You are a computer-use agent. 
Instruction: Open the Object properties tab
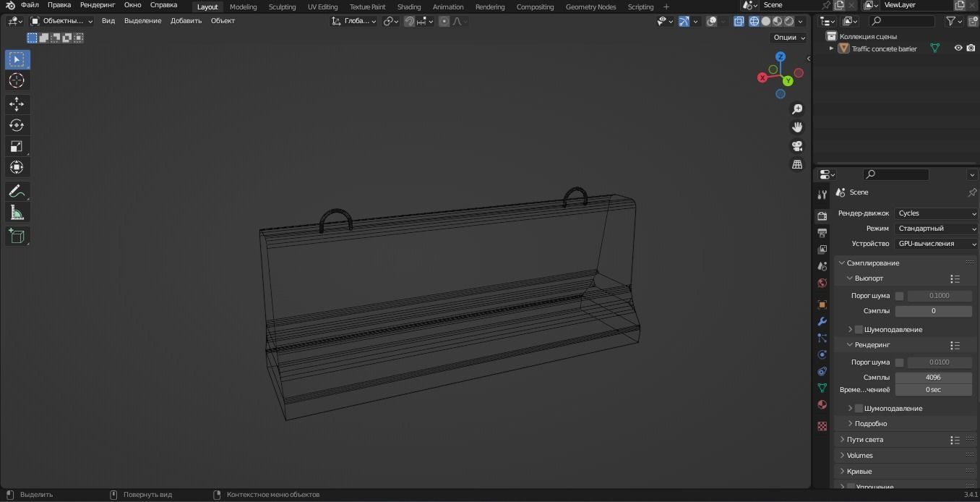[822, 305]
